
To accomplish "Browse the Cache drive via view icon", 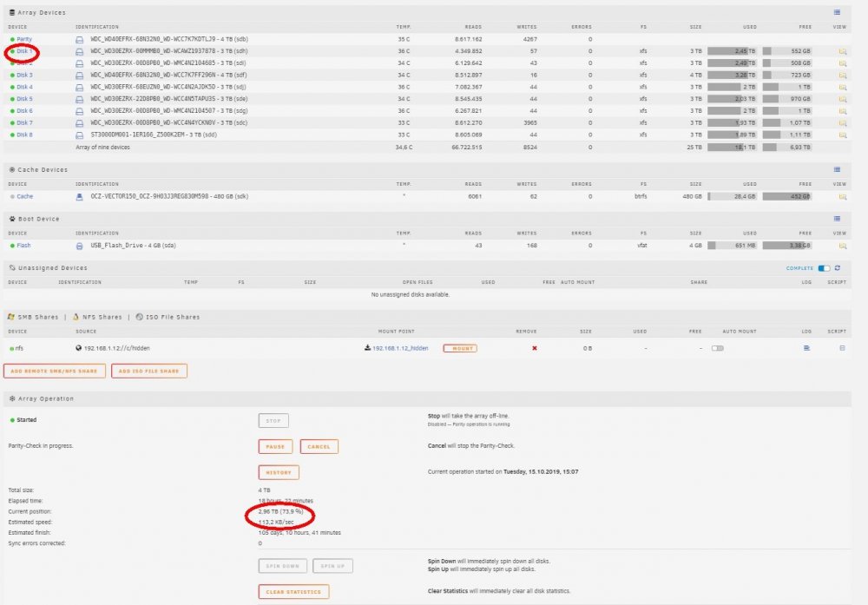I will (843, 197).
